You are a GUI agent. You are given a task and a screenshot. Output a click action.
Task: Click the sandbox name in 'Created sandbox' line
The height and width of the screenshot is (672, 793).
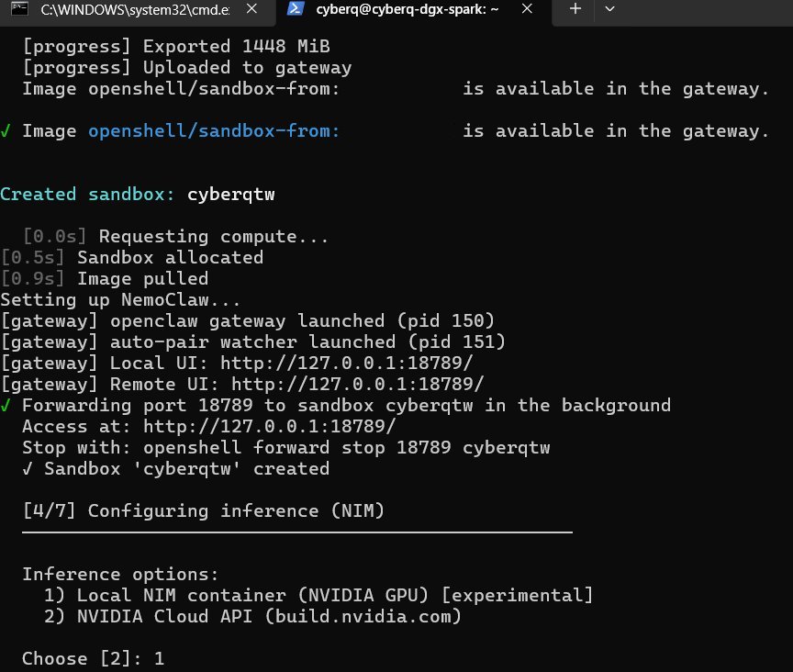230,195
